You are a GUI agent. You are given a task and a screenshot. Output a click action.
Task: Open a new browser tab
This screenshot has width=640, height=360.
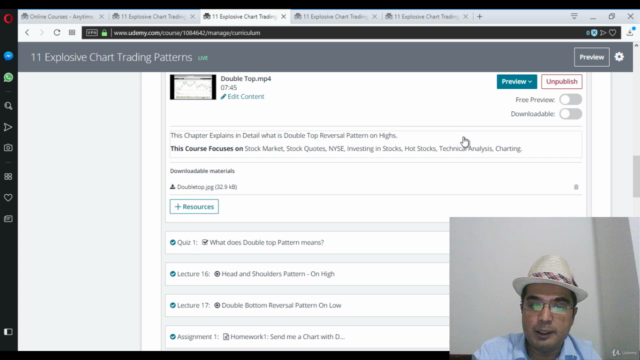[x=480, y=17]
